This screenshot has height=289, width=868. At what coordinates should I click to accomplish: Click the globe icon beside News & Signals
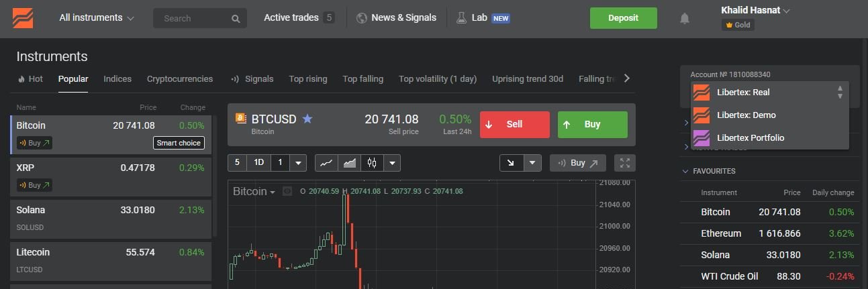(x=362, y=18)
